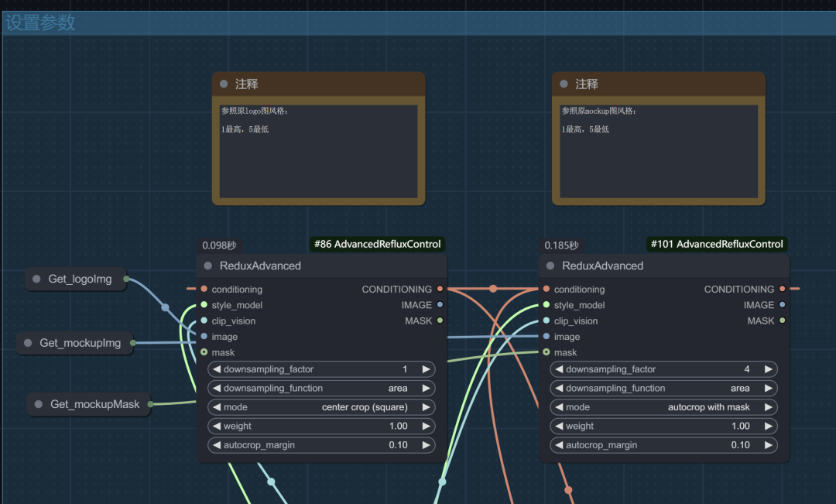Viewport: 836px width, 504px height.
Task: Click the clip_vision input socket on node #101
Action: coord(546,321)
